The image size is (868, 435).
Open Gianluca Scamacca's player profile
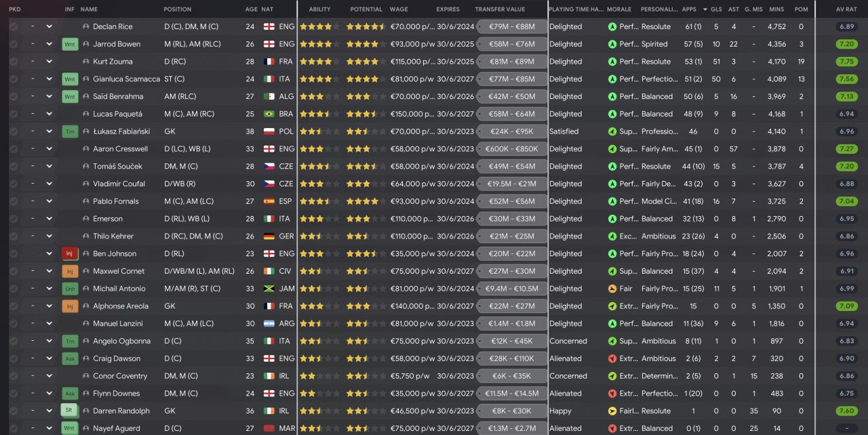tap(126, 79)
